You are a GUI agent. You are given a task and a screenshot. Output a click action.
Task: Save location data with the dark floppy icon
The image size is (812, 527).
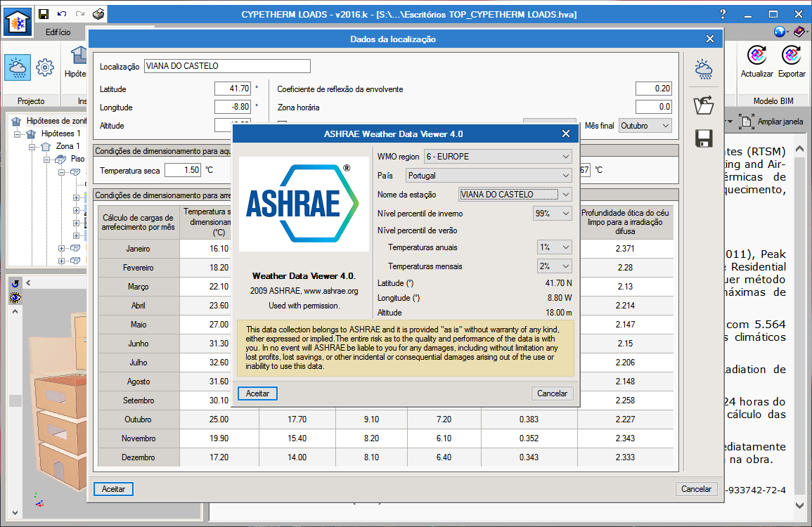click(704, 138)
